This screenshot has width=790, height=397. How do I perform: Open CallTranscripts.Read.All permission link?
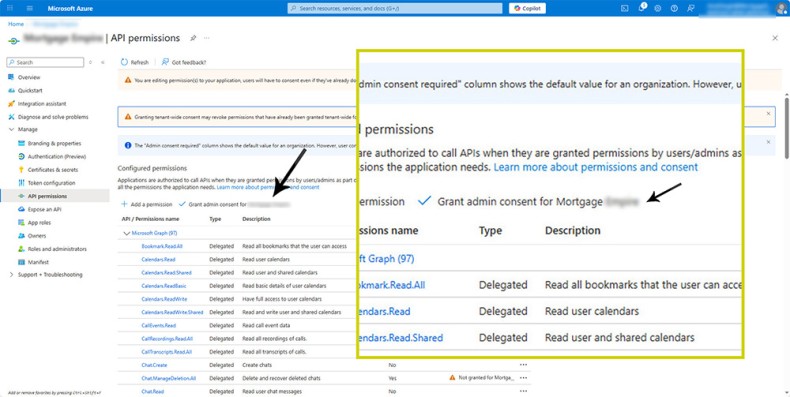tap(167, 352)
